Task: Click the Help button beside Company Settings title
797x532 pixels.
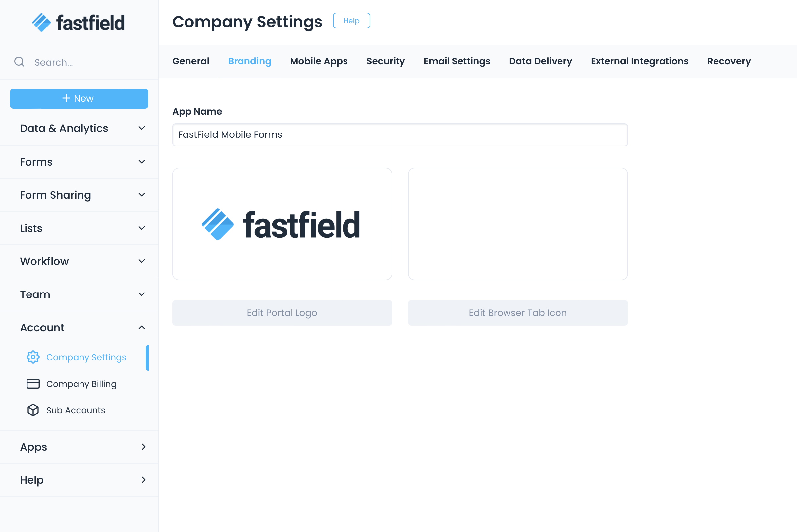Action: [x=351, y=21]
